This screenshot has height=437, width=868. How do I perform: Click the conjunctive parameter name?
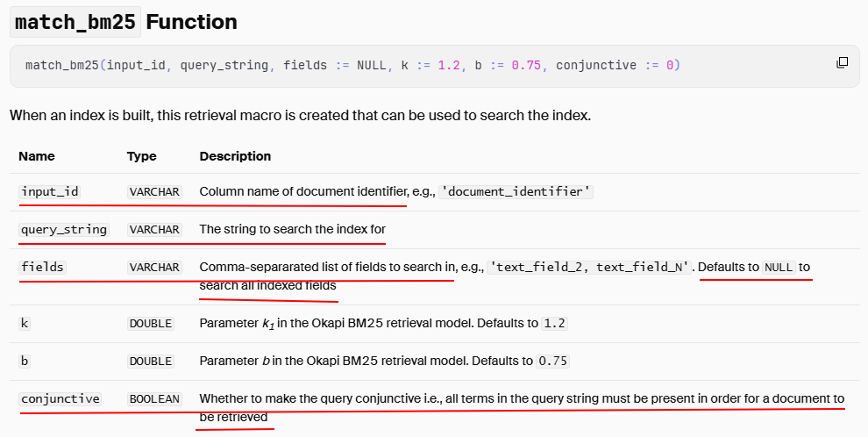point(60,398)
